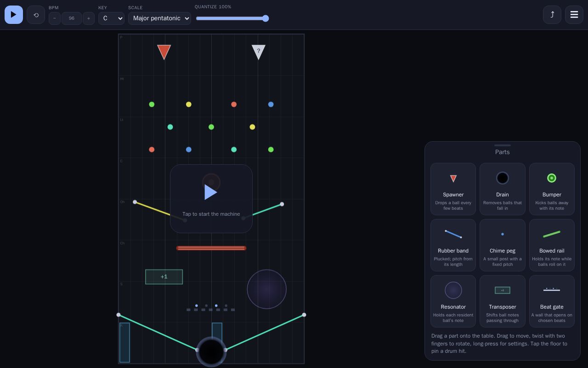Click the "Parts" panel title
Screen dimensions: 588x368
(x=503, y=152)
